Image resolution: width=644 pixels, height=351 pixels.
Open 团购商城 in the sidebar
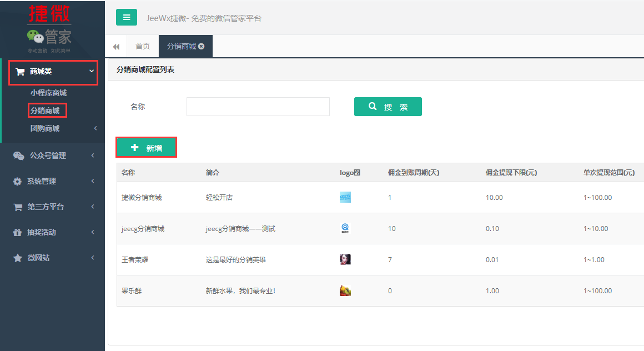coord(45,128)
